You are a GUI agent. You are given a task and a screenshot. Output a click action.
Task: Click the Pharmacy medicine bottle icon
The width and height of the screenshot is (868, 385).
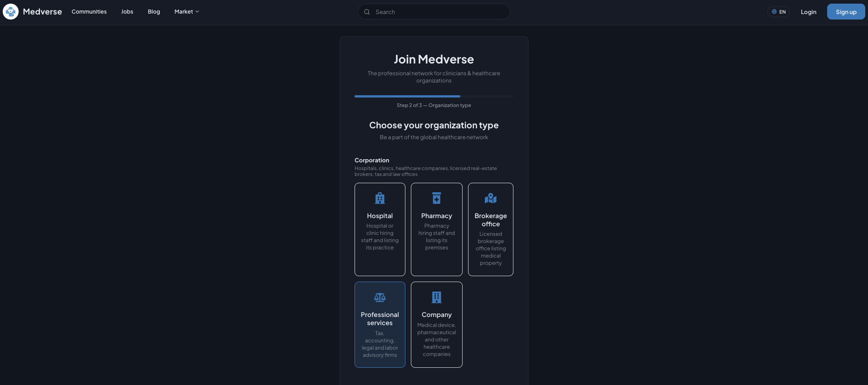(437, 198)
